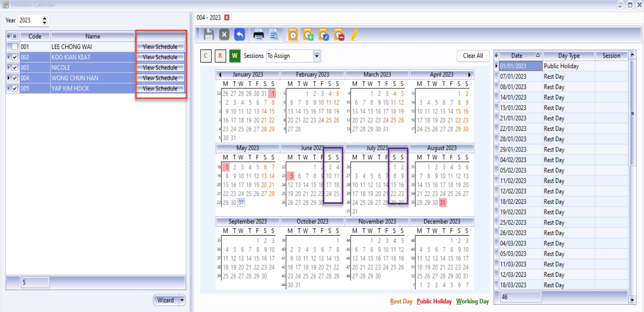644x312 pixels.
Task: Click the Print icon
Action: (x=258, y=35)
